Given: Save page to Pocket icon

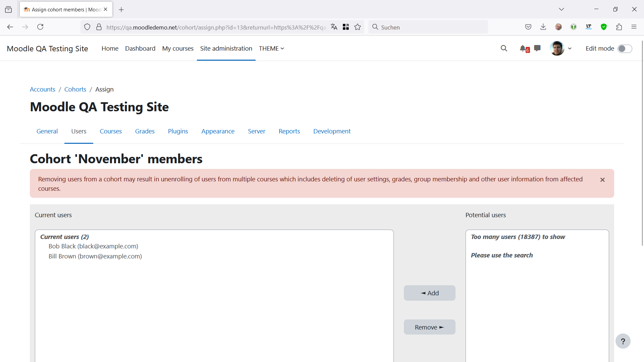Looking at the screenshot, I should click(x=528, y=27).
